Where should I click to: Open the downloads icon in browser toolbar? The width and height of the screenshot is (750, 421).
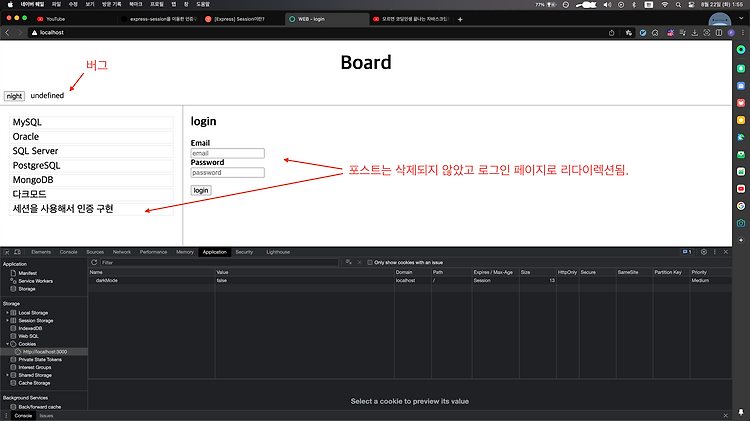click(x=695, y=33)
